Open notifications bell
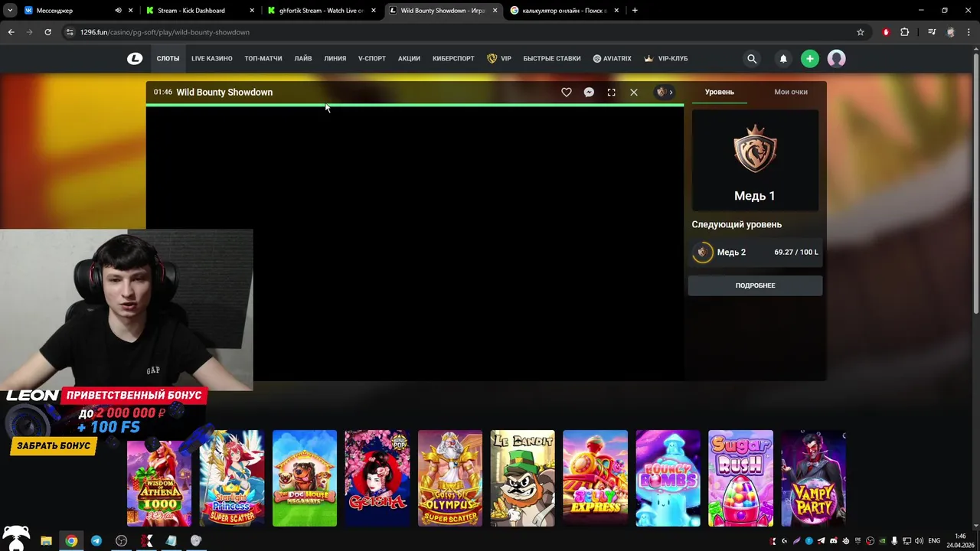980x551 pixels. (783, 59)
